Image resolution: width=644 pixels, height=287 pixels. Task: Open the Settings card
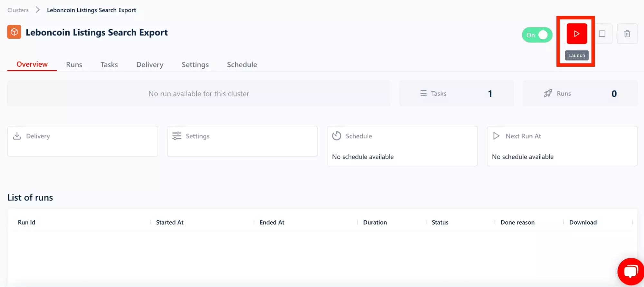pos(242,141)
